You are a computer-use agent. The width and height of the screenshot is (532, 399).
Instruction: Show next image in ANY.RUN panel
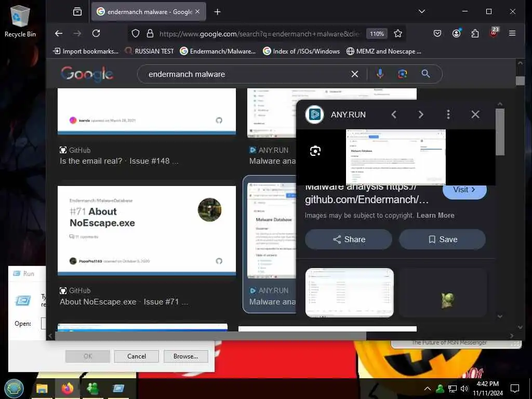point(421,115)
